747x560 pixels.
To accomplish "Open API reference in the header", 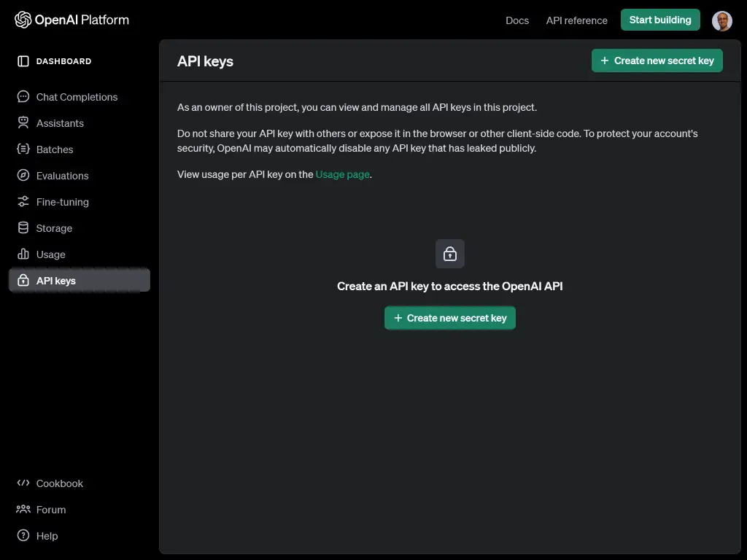I will point(576,20).
